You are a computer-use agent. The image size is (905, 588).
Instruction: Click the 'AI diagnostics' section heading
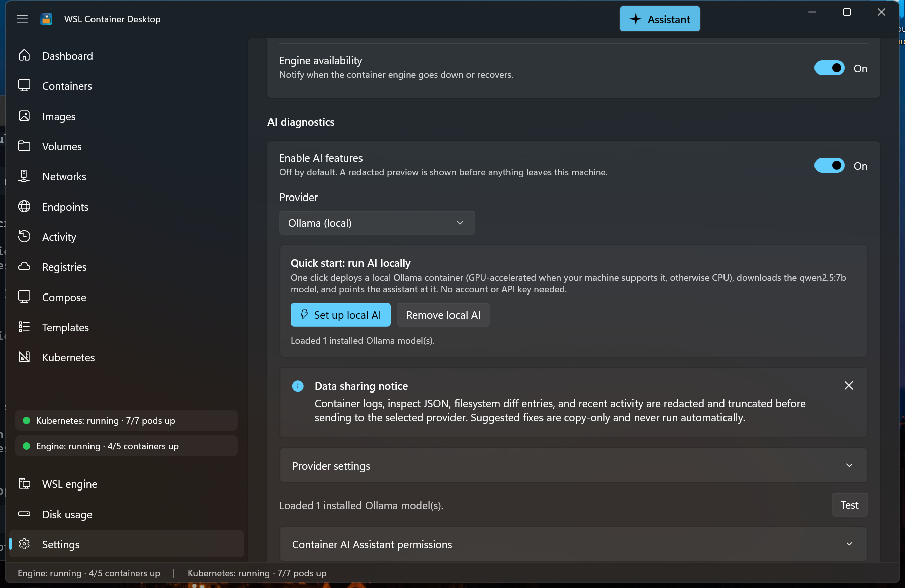click(x=301, y=122)
